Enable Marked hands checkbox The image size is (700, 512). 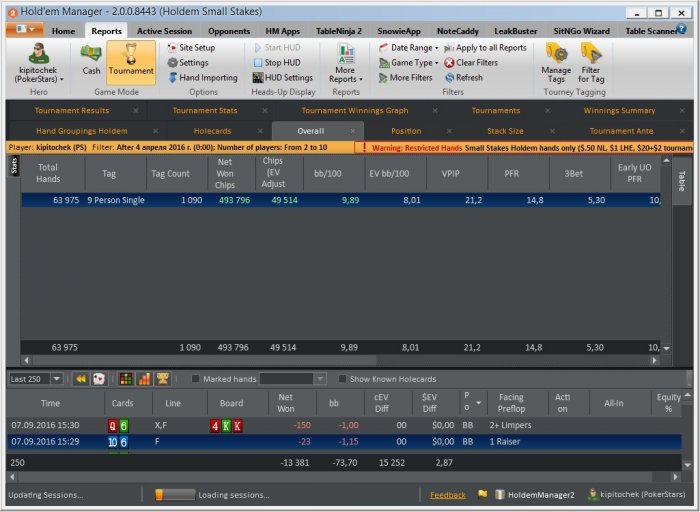(196, 379)
